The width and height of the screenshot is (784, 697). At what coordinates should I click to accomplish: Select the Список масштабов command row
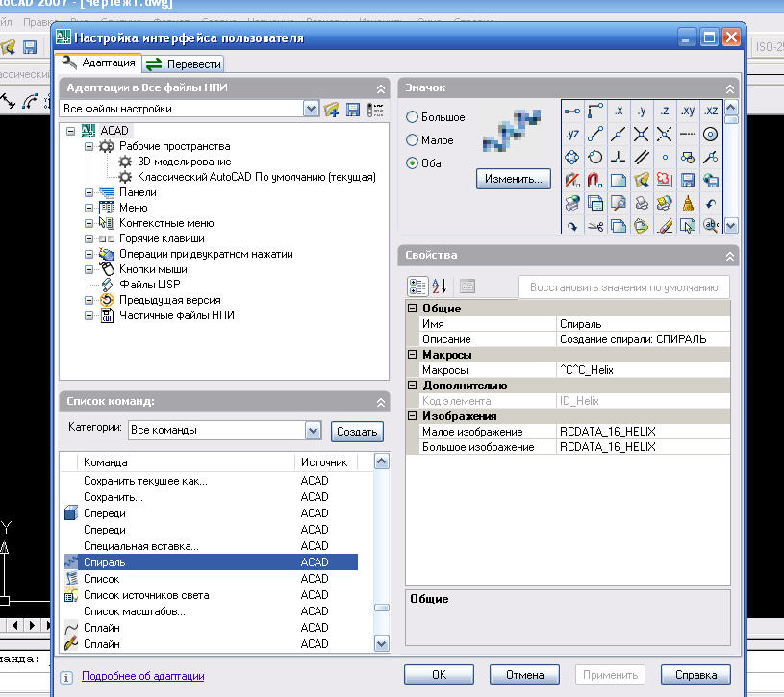pos(211,611)
